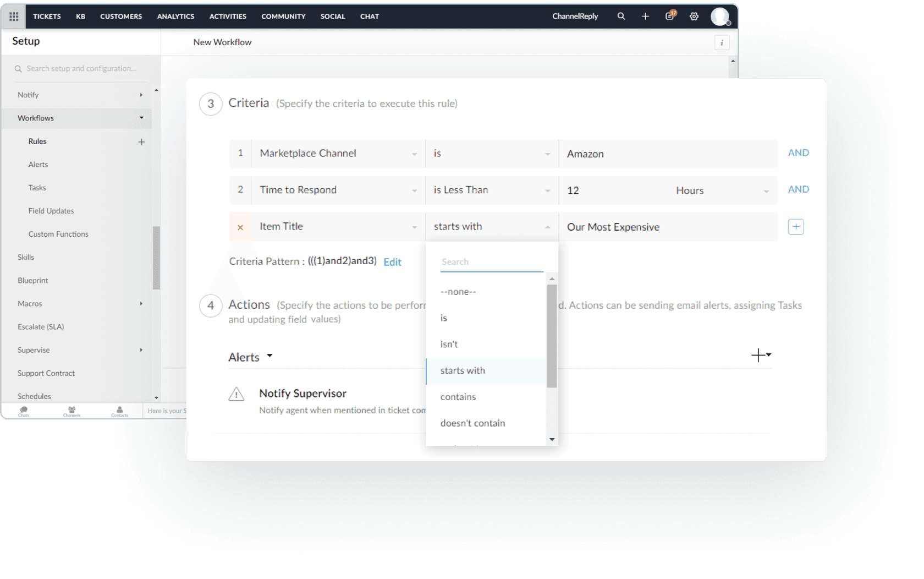This screenshot has height=579, width=924.
Task: Open Field Updates in sidebar
Action: (x=51, y=211)
